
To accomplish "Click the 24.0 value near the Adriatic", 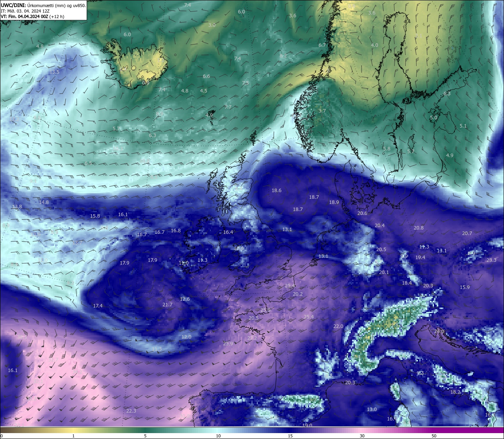I will pyautogui.click(x=439, y=332).
